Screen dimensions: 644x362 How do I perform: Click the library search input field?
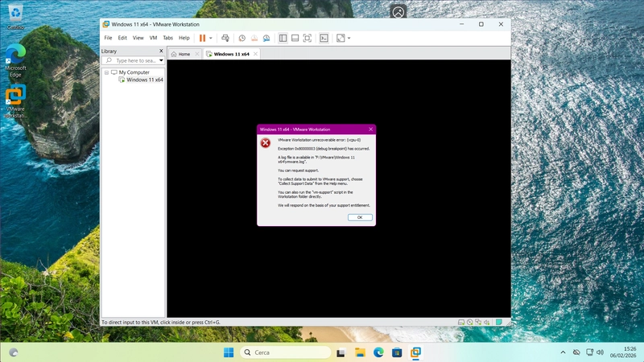tap(134, 60)
